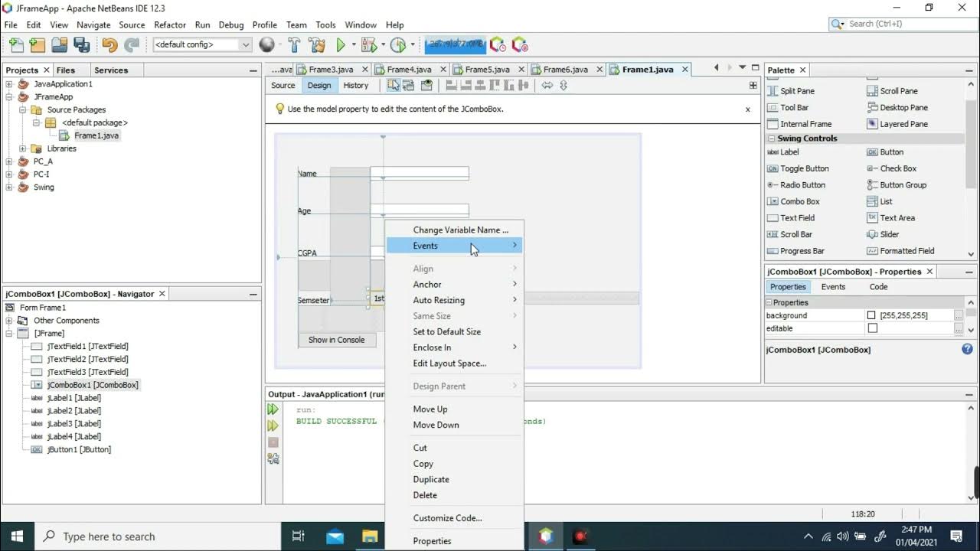This screenshot has width=980, height=551.
Task: Click the Profile Project icon
Action: point(397,44)
